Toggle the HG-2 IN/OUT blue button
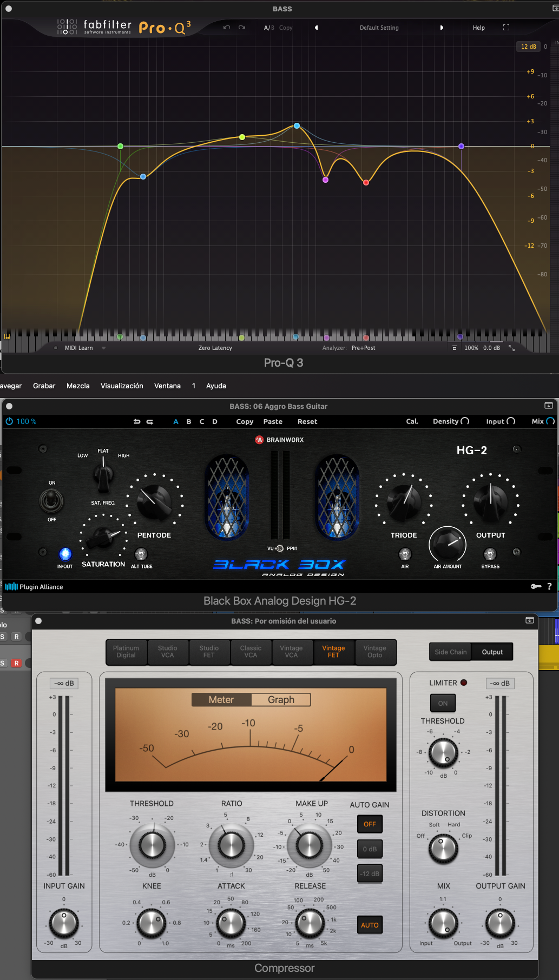The height and width of the screenshot is (980, 559). tap(65, 554)
